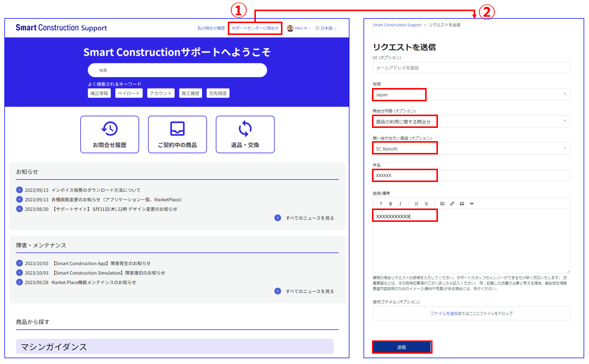Click the arrow bullet beside 各種画面変更のお知らせ
Screen dimensions: 589x364
(20, 199)
